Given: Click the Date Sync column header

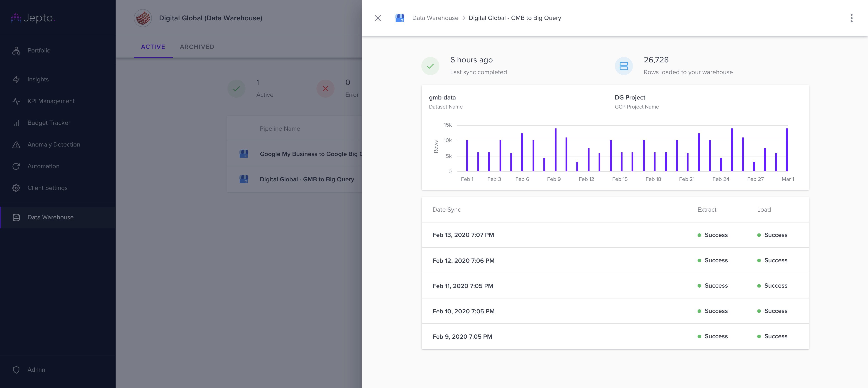Looking at the screenshot, I should [446, 210].
